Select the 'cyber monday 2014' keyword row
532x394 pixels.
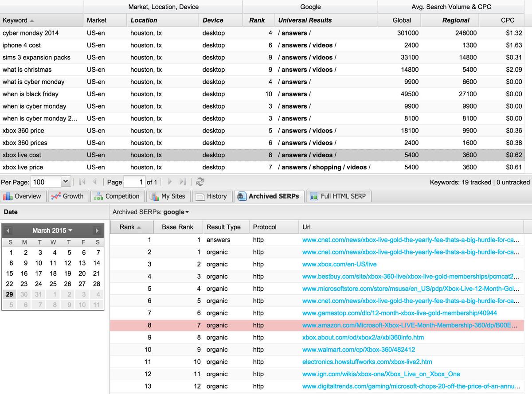point(30,33)
